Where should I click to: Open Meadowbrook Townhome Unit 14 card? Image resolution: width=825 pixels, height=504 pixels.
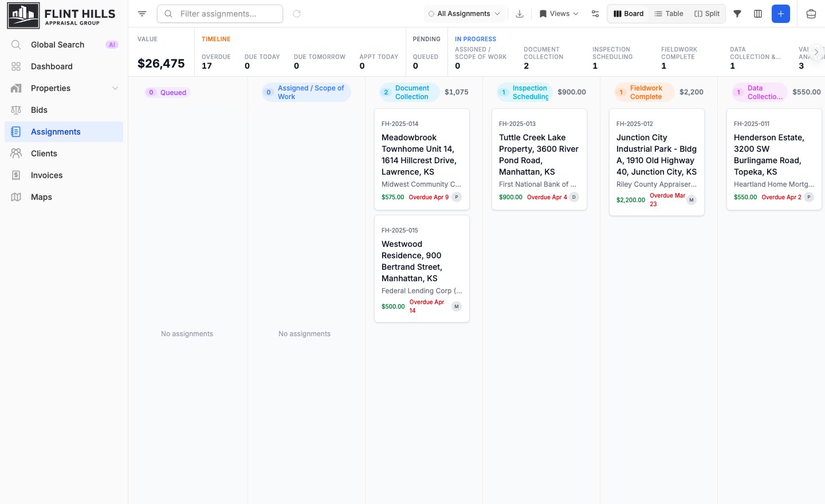coord(422,160)
